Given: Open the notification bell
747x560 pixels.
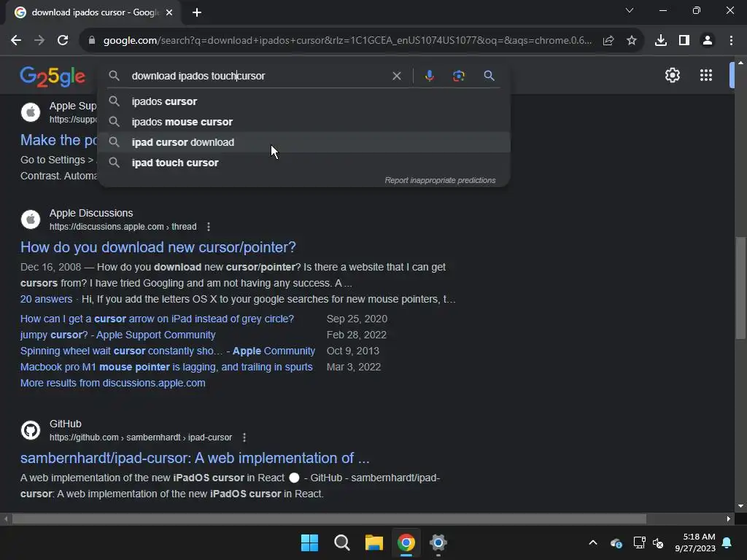Looking at the screenshot, I should [x=727, y=542].
